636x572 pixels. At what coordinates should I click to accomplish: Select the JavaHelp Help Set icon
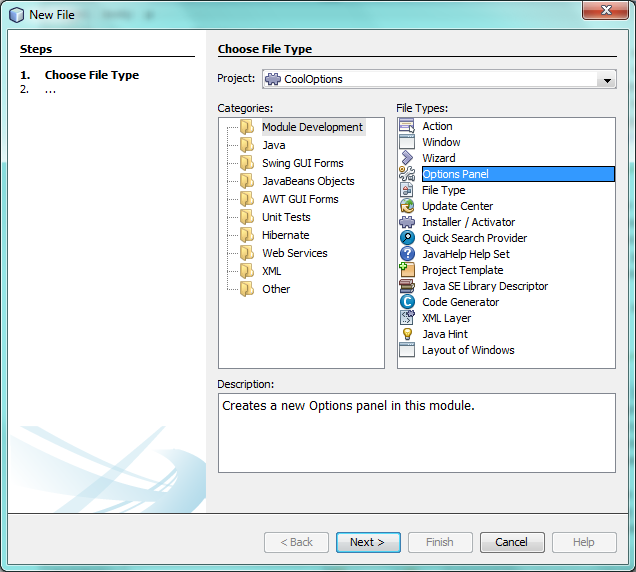(407, 254)
